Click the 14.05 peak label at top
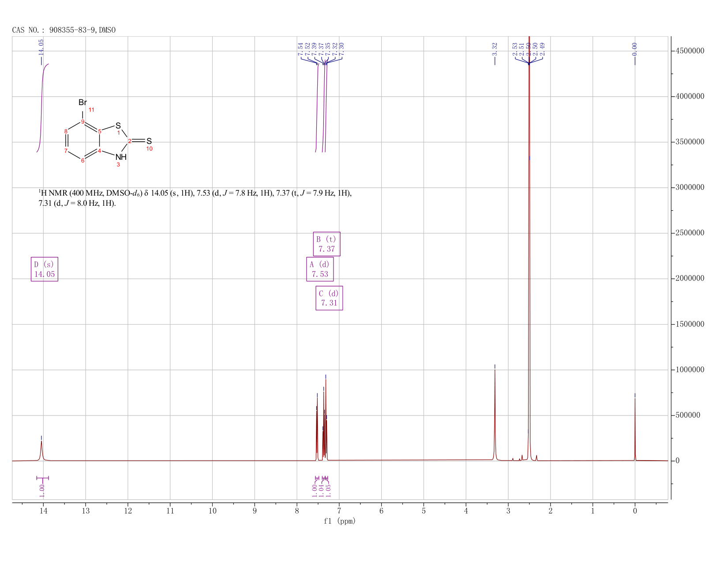Image resolution: width=728 pixels, height=563 pixels. (x=41, y=47)
